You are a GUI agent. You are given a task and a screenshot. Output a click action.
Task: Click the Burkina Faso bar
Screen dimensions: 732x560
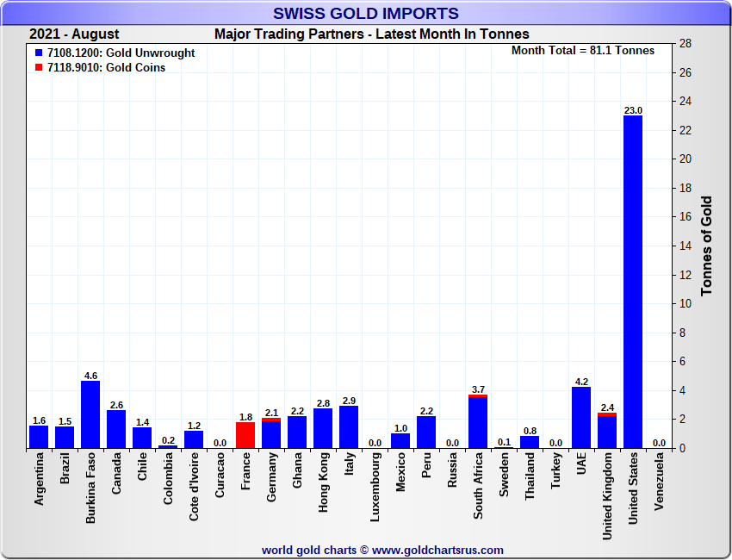pos(90,414)
